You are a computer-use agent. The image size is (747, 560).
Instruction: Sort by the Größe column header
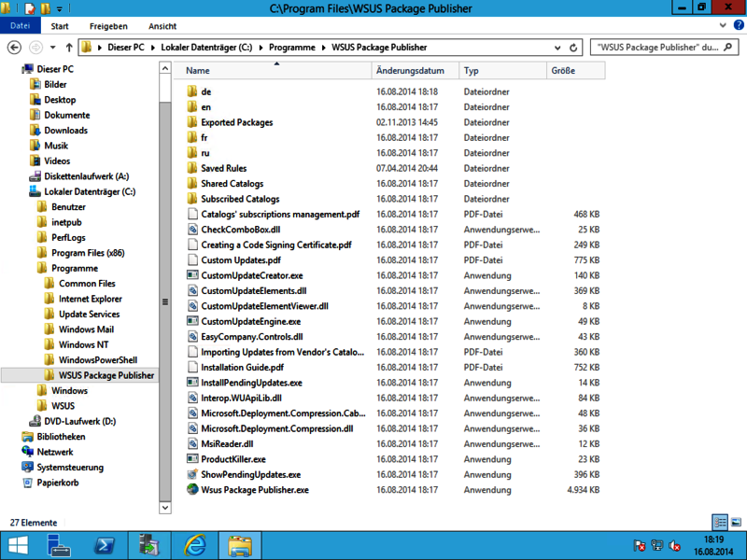click(576, 71)
